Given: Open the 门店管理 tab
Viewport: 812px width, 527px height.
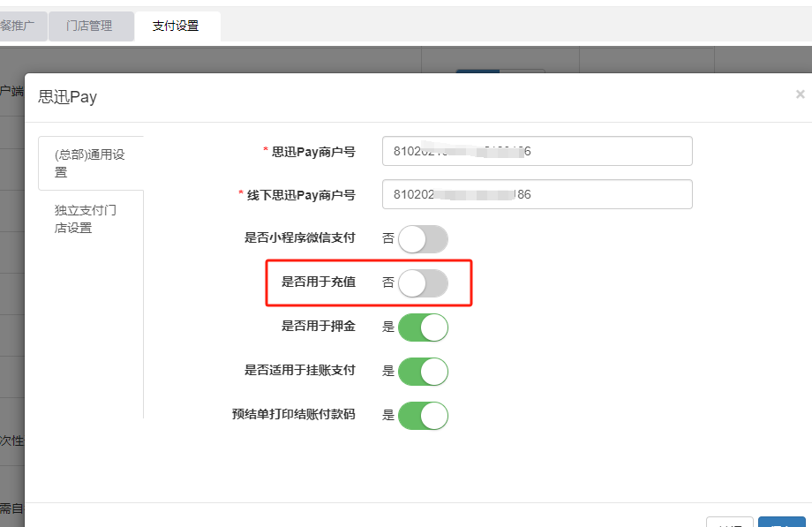Looking at the screenshot, I should tap(91, 26).
